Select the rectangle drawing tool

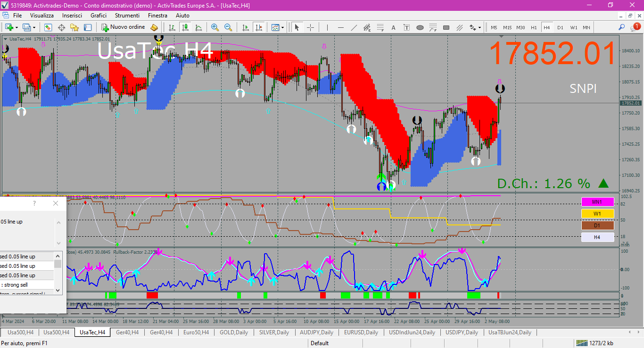click(x=446, y=27)
